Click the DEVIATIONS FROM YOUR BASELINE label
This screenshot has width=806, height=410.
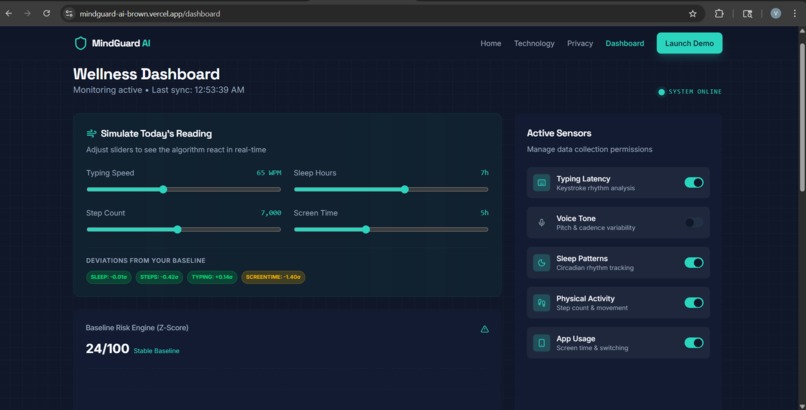(145, 260)
